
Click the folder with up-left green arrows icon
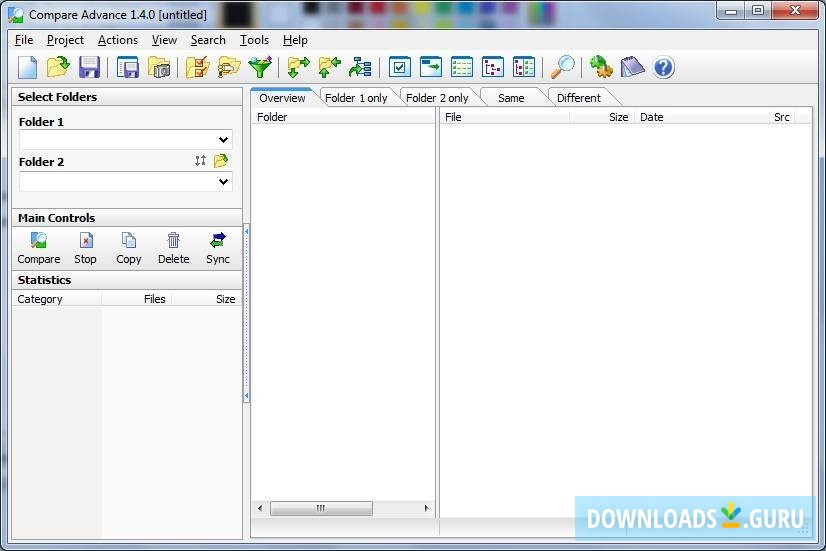coord(329,67)
